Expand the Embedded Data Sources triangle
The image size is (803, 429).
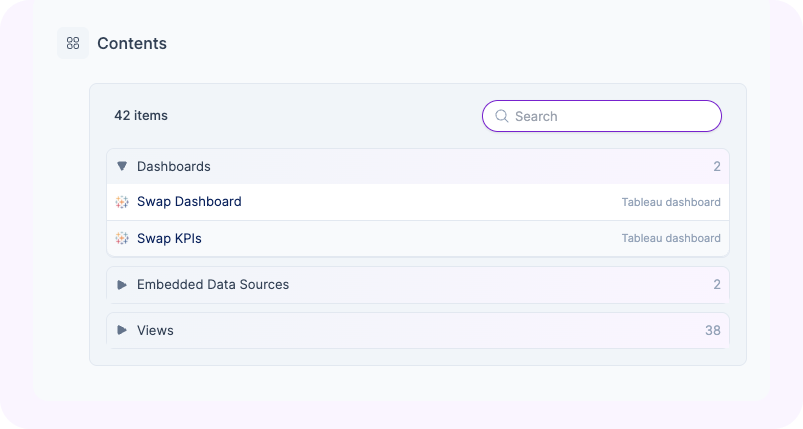(122, 285)
